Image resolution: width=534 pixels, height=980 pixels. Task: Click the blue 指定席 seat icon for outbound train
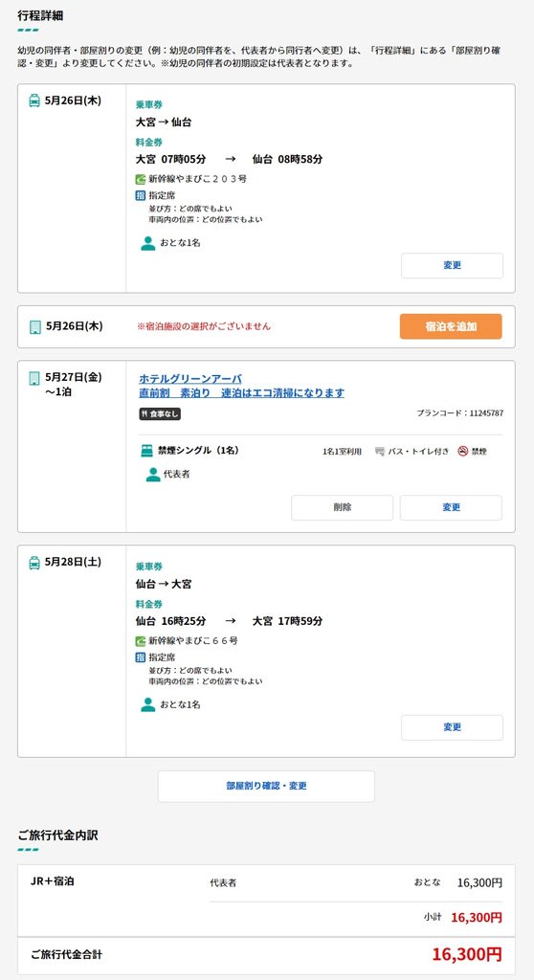tap(141, 195)
